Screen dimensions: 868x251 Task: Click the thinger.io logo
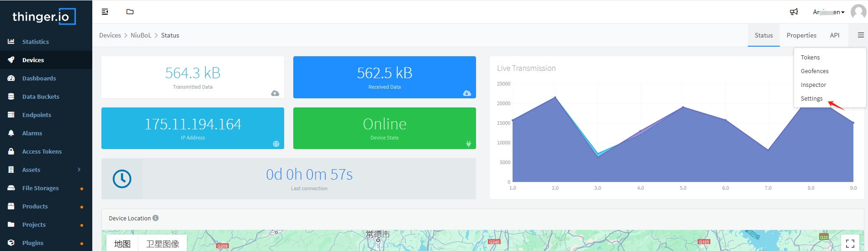point(44,17)
